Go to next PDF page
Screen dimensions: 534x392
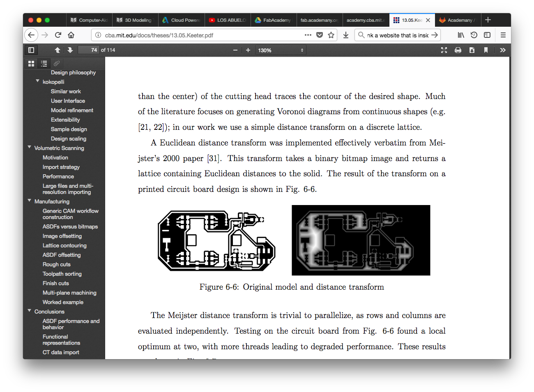70,50
